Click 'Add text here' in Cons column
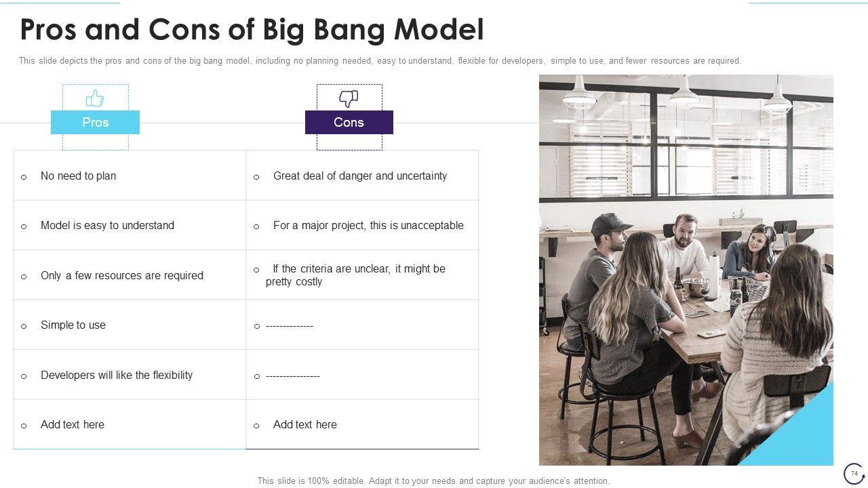Screen dimensions: 868x488 pos(305,425)
